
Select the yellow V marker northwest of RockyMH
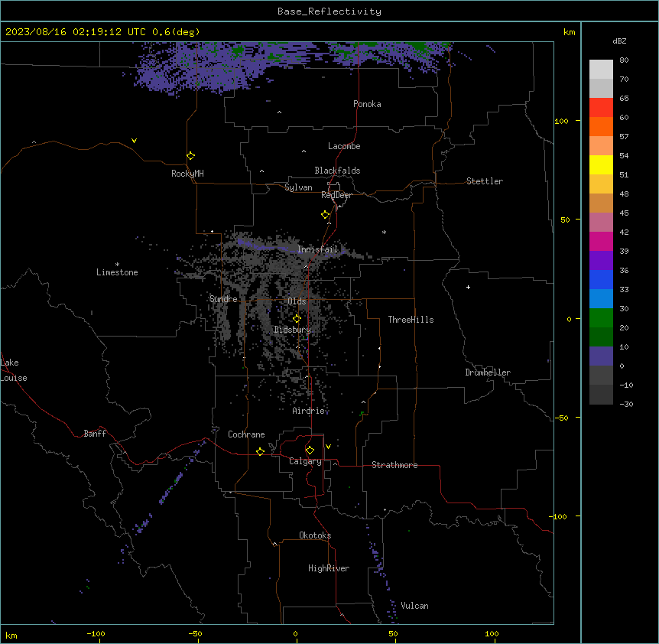(x=134, y=141)
